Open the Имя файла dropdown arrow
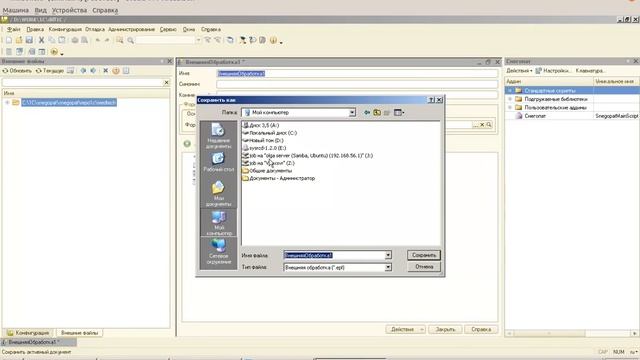This screenshot has height=360, width=640. 388,255
